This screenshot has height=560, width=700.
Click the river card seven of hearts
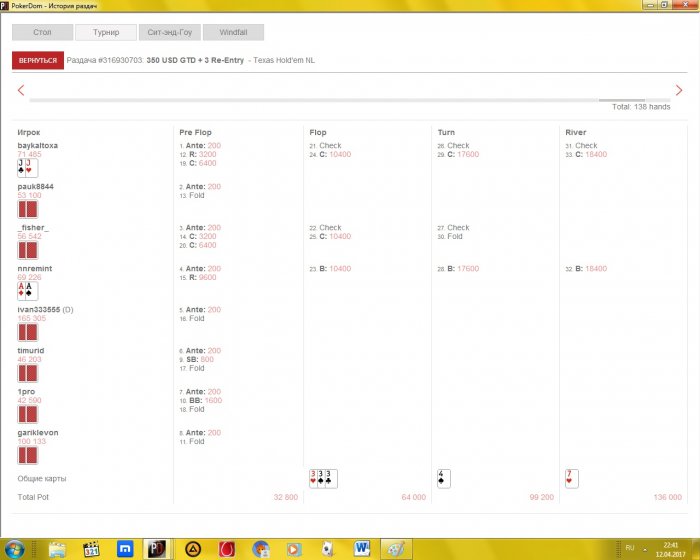point(572,479)
